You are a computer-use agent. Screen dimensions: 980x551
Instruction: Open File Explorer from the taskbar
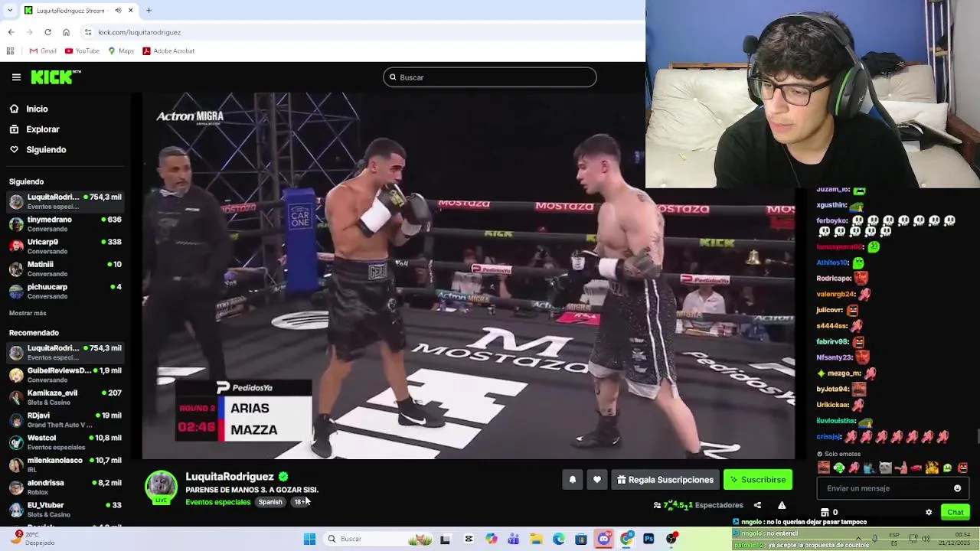point(536,539)
